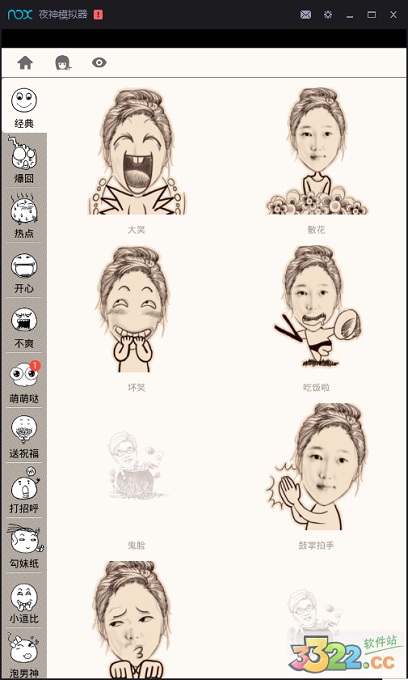Open the 送祝福 emoji category

(24, 437)
